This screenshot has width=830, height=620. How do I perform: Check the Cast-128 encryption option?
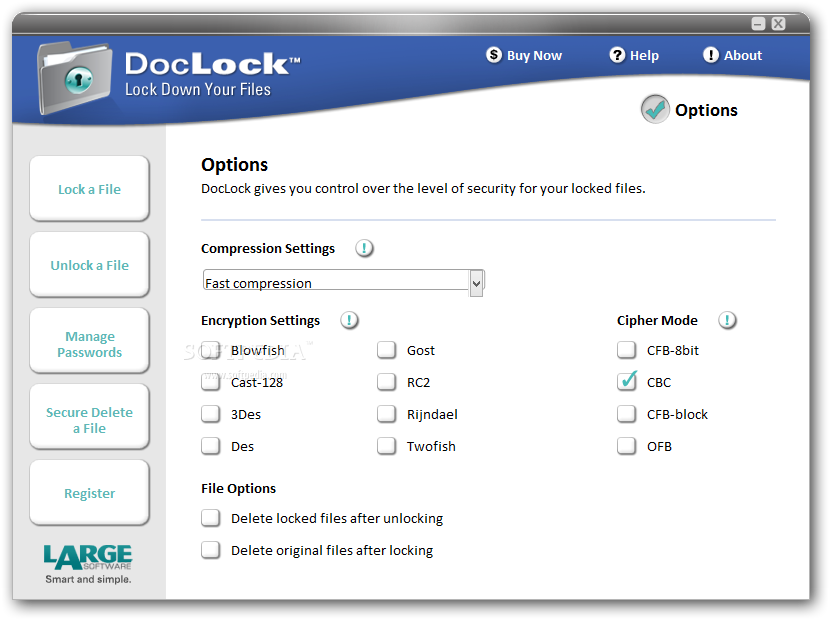211,382
